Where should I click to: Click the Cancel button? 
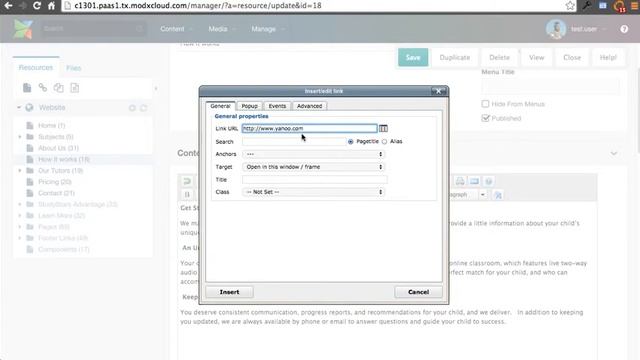(418, 292)
